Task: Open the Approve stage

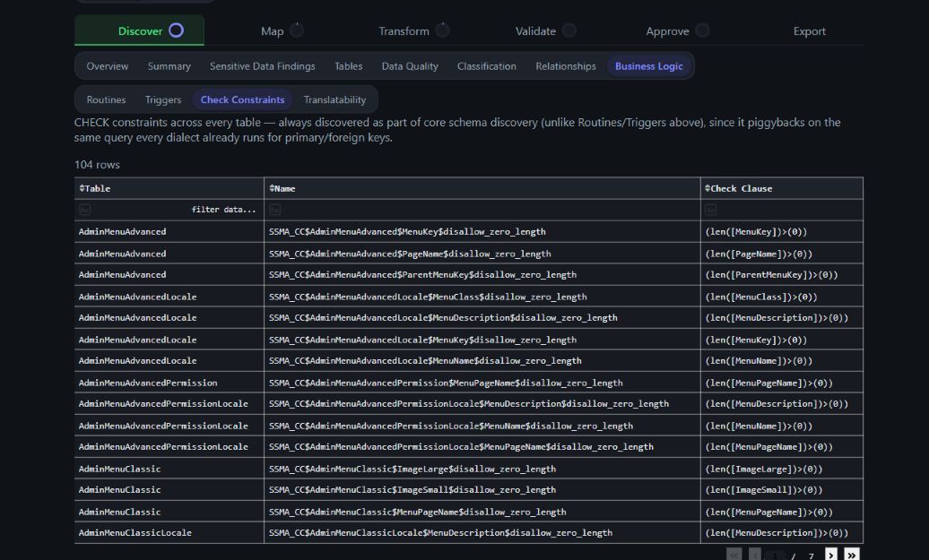Action: (668, 30)
